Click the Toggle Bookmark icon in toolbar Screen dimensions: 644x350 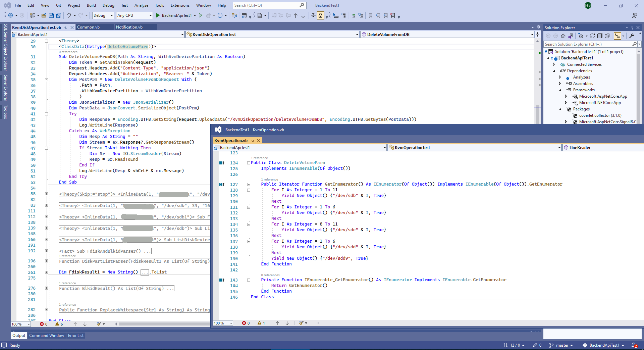click(371, 15)
